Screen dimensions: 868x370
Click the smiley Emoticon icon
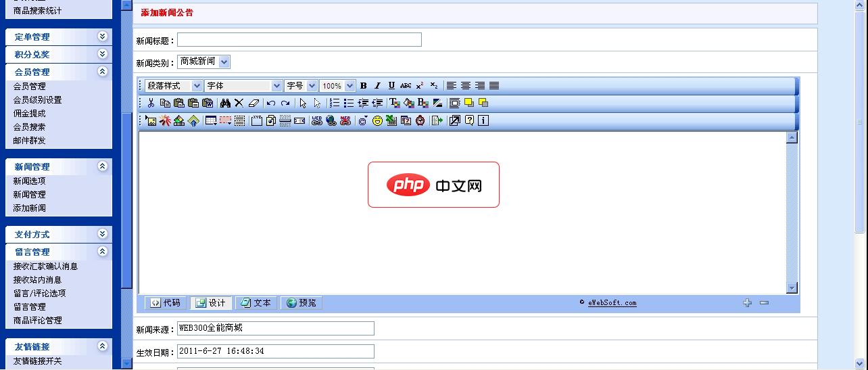click(377, 121)
